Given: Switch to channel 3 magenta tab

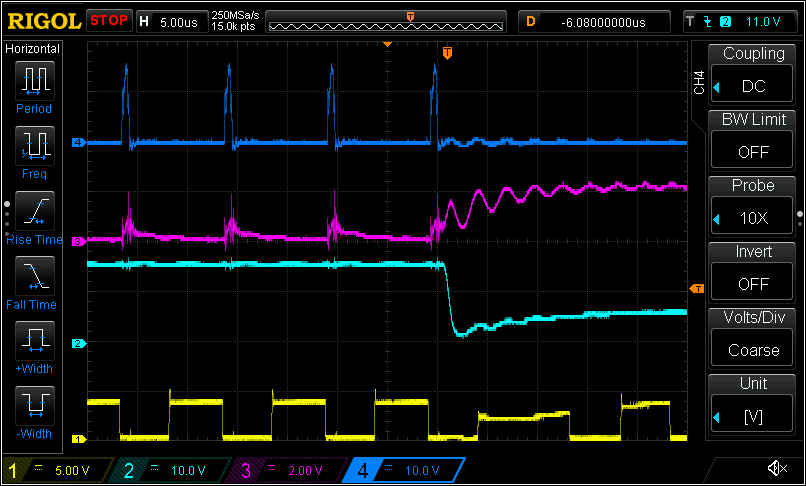Looking at the screenshot, I should click(x=285, y=470).
